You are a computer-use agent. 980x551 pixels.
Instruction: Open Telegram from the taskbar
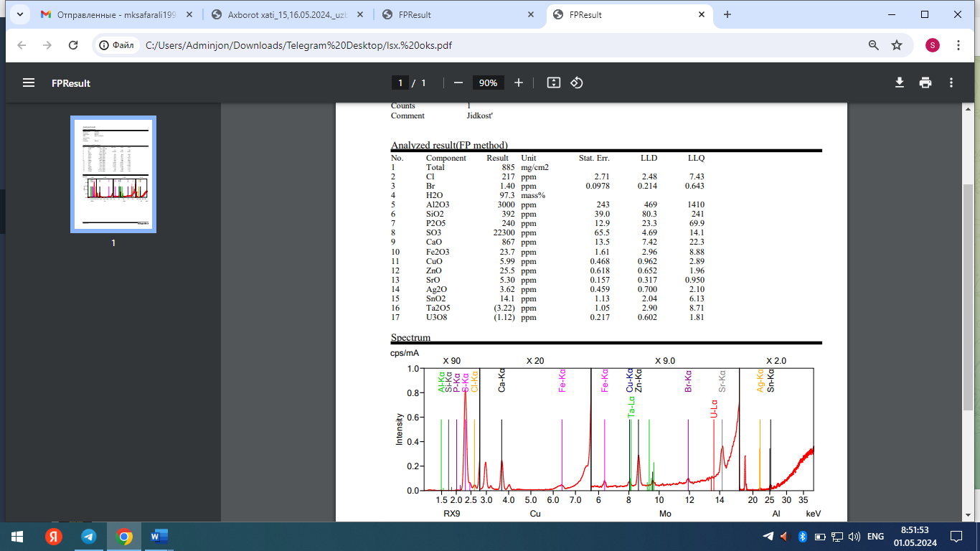click(89, 536)
